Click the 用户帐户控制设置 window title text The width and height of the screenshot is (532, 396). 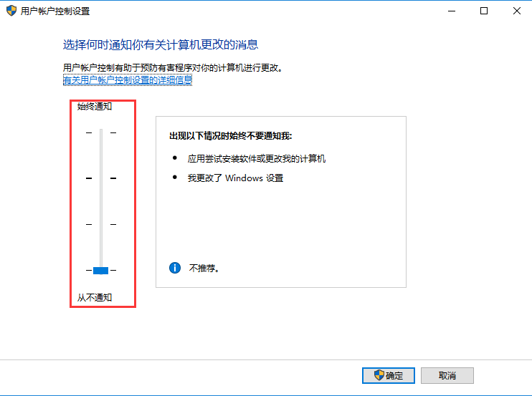click(x=55, y=11)
